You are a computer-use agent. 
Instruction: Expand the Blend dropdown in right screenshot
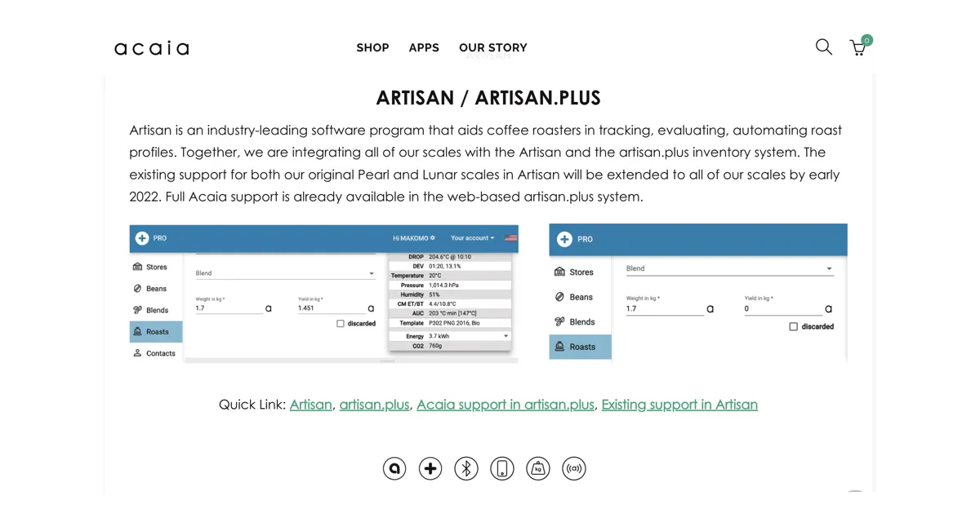coord(829,268)
